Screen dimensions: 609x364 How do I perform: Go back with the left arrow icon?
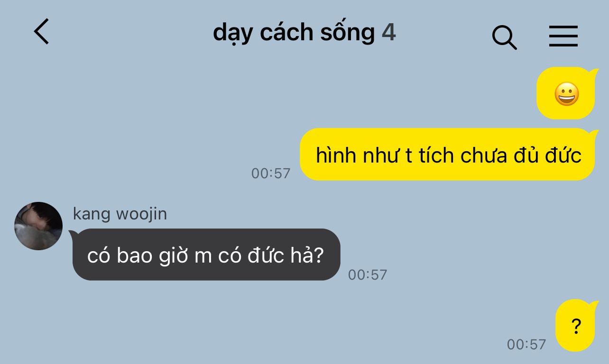[41, 32]
